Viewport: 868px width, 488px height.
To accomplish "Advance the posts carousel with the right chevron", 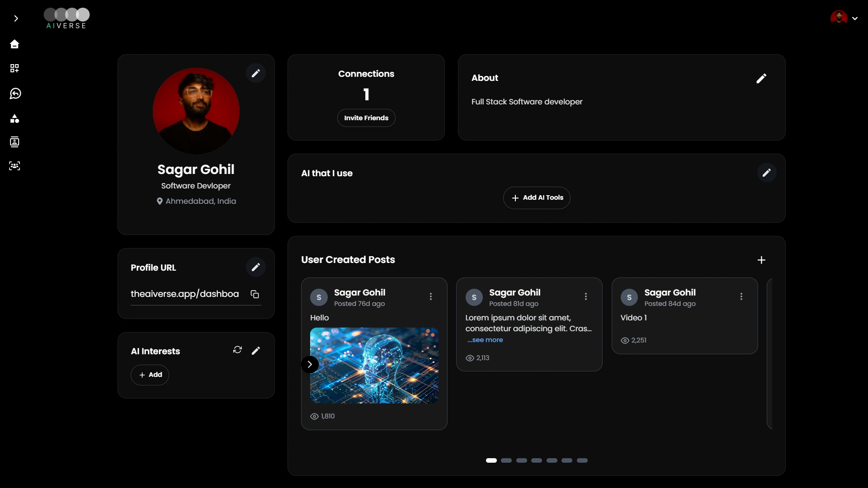I will (x=310, y=364).
